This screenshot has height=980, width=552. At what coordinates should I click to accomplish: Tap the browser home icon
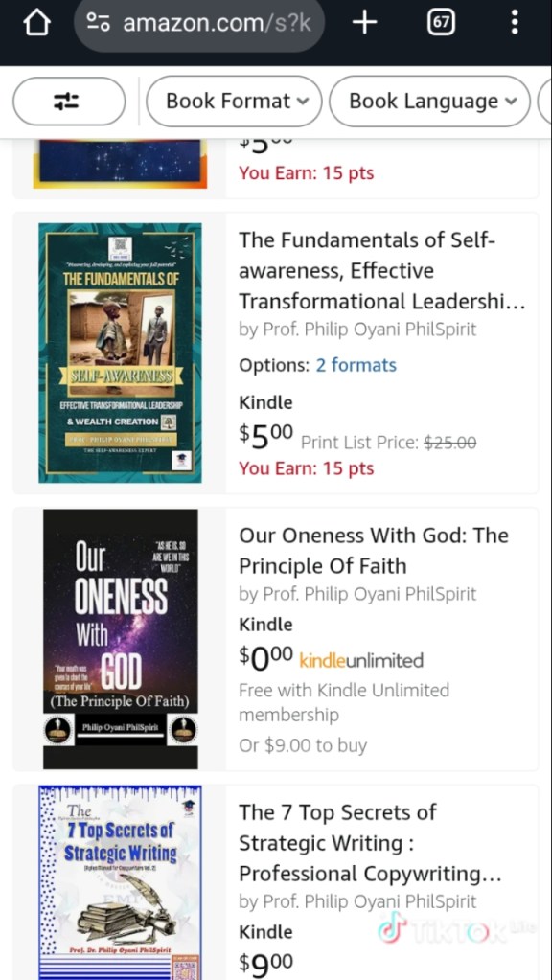pyautogui.click(x=36, y=24)
